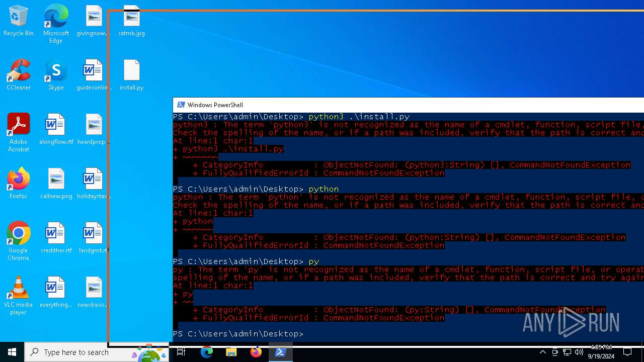Click the taskbar search box

(x=97, y=352)
